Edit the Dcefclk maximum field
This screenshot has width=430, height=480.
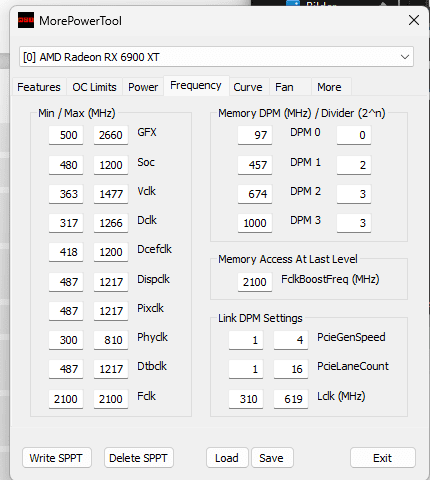111,252
